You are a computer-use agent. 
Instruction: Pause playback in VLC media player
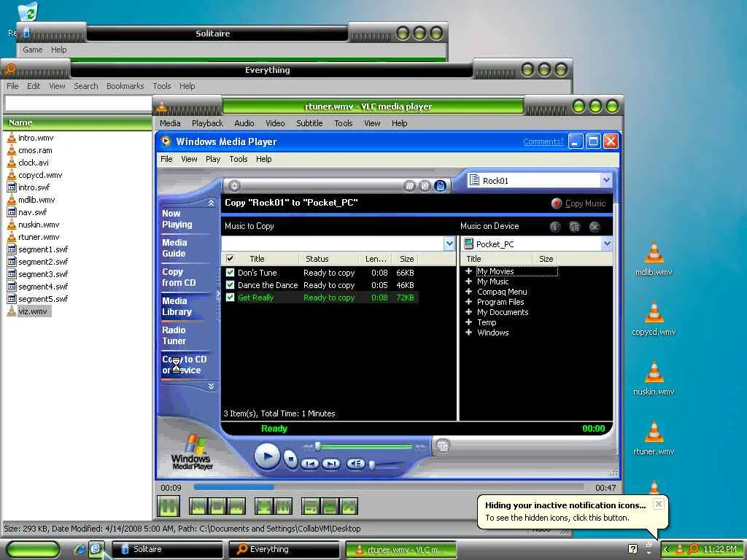169,506
